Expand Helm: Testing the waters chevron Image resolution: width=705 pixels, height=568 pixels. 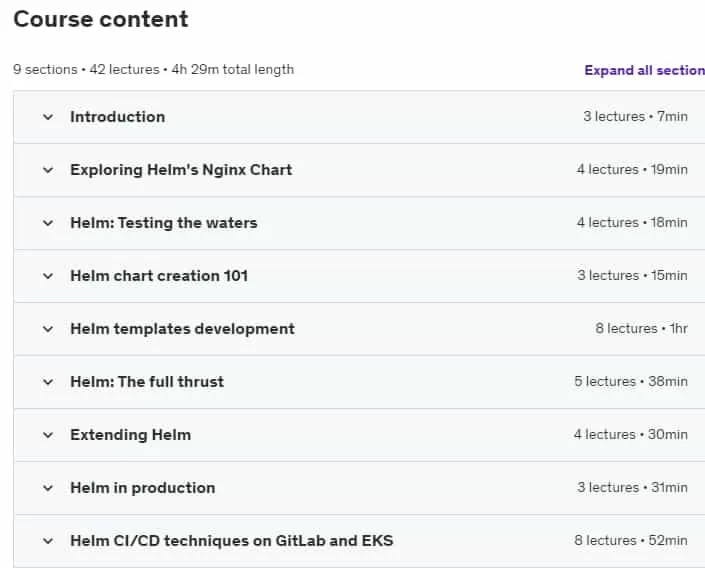[48, 224]
